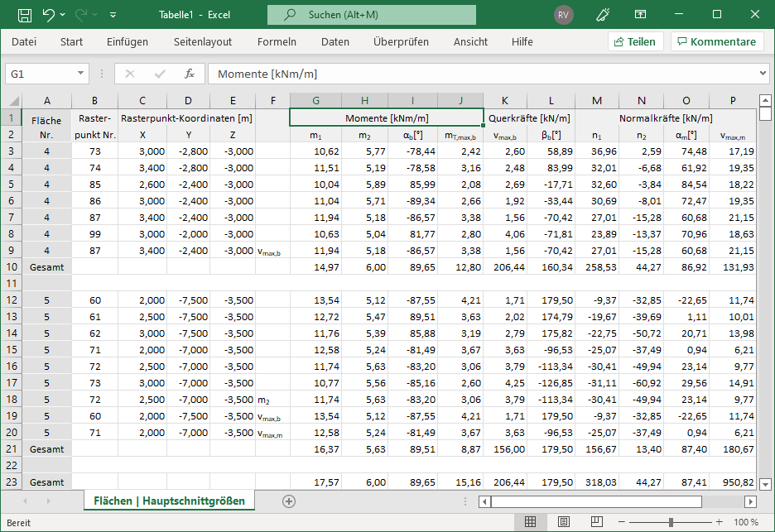Image resolution: width=775 pixels, height=532 pixels.
Task: Select the Flächen | Hauptschnittgrößen sheet tab
Action: pos(169,501)
